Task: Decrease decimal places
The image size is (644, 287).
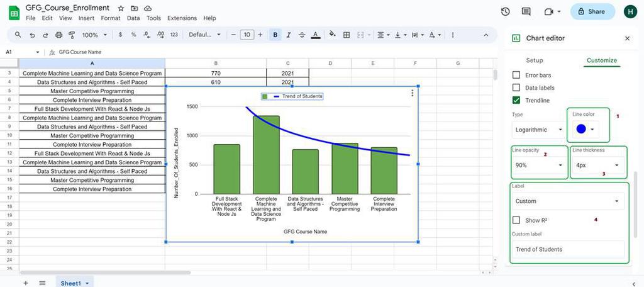Action: click(147, 35)
